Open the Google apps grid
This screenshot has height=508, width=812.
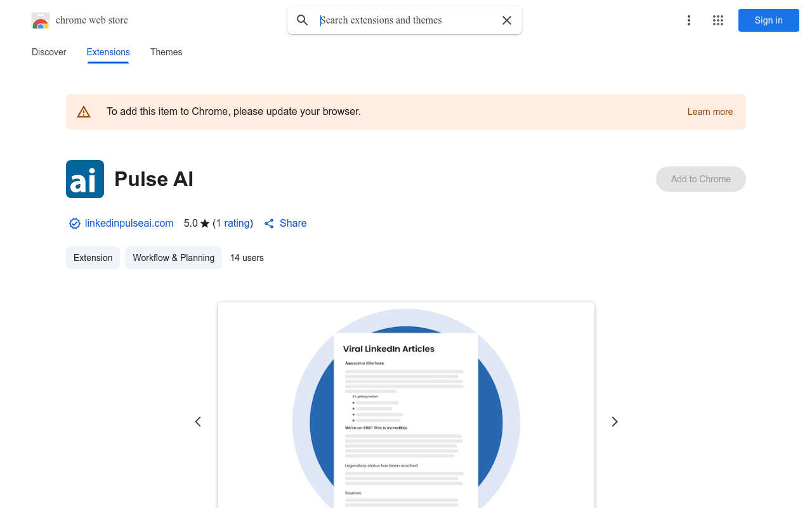coord(718,20)
